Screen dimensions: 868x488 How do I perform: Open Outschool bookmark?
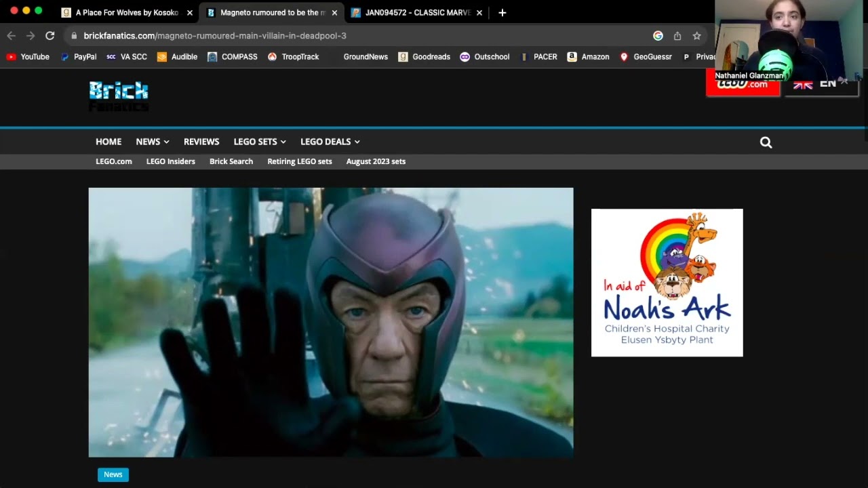click(485, 57)
